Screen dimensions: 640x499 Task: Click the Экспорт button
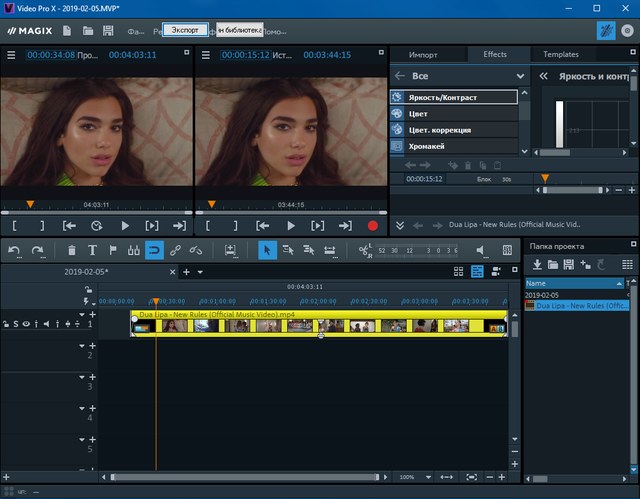(x=185, y=31)
